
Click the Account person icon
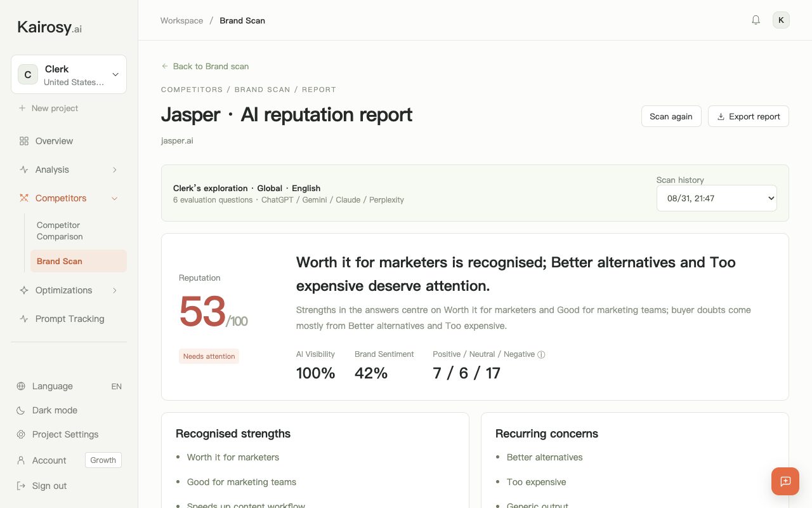[21, 460]
